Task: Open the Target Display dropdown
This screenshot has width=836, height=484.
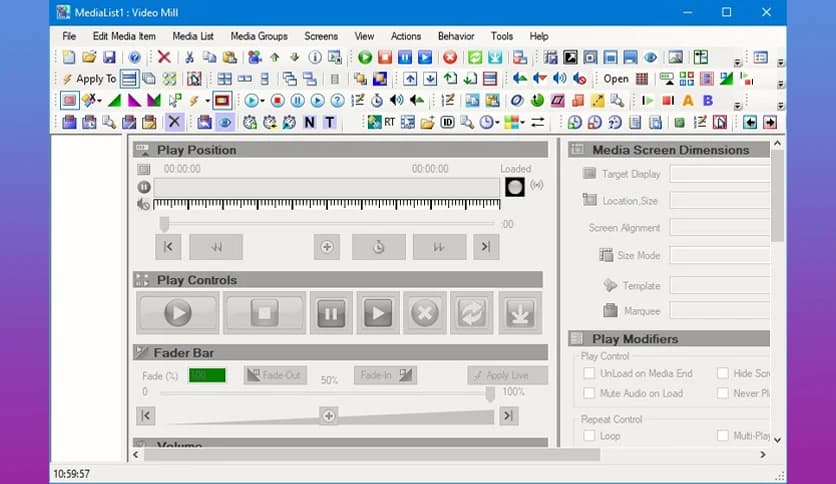Action: click(x=719, y=174)
